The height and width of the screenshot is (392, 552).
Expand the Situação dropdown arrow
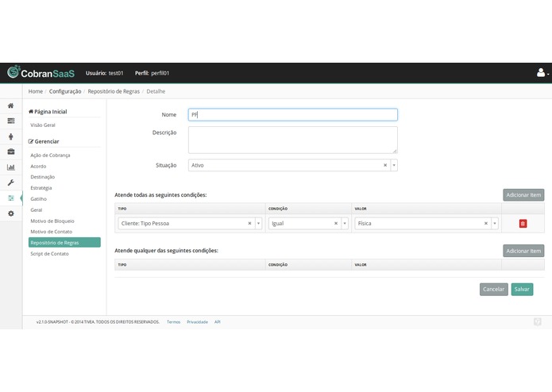pyautogui.click(x=394, y=165)
